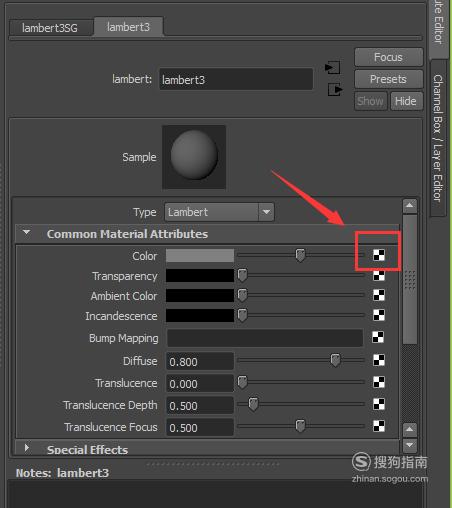Click the Notes: lambert3 label
The width and height of the screenshot is (452, 508).
(62, 473)
